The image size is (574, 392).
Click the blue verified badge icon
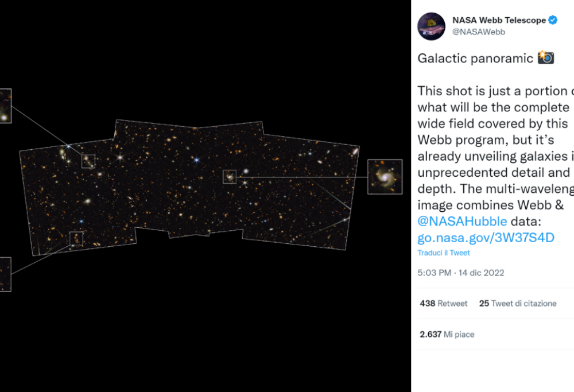coord(553,20)
